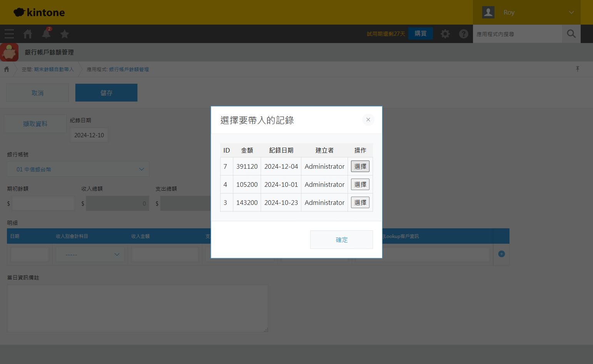The width and height of the screenshot is (593, 364).
Task: Select the record dated 2024-10-23
Action: pos(360,203)
